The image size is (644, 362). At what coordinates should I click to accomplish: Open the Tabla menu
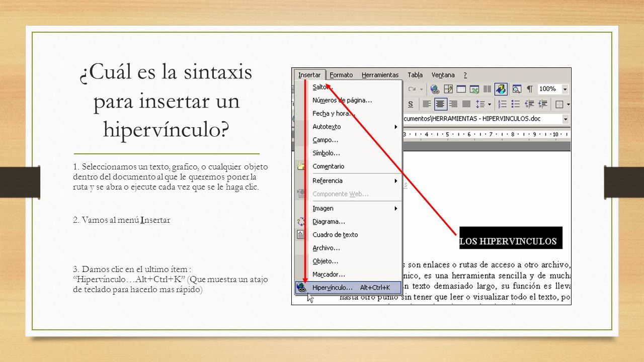[415, 75]
